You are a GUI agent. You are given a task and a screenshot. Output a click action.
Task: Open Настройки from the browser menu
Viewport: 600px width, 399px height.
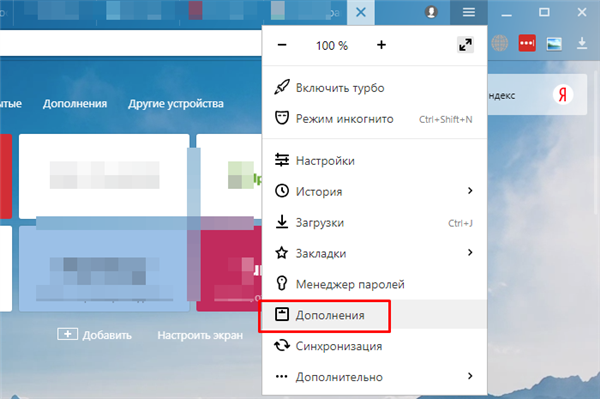click(375, 161)
